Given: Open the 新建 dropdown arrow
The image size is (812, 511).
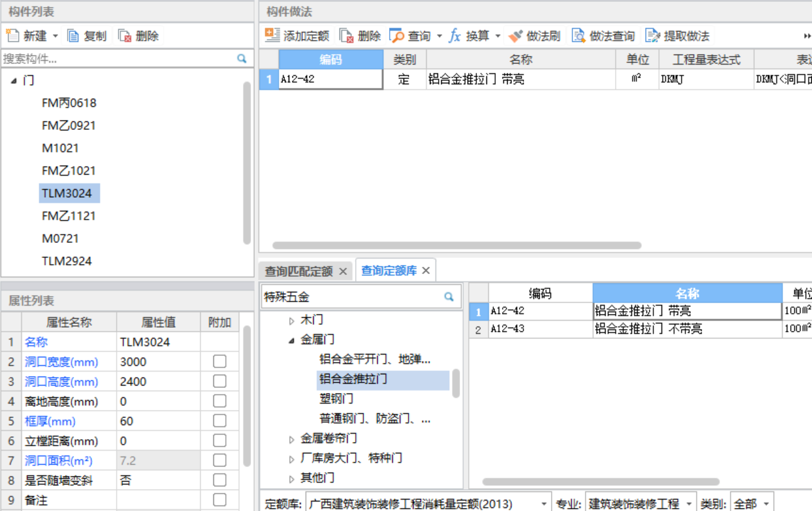Looking at the screenshot, I should [55, 36].
